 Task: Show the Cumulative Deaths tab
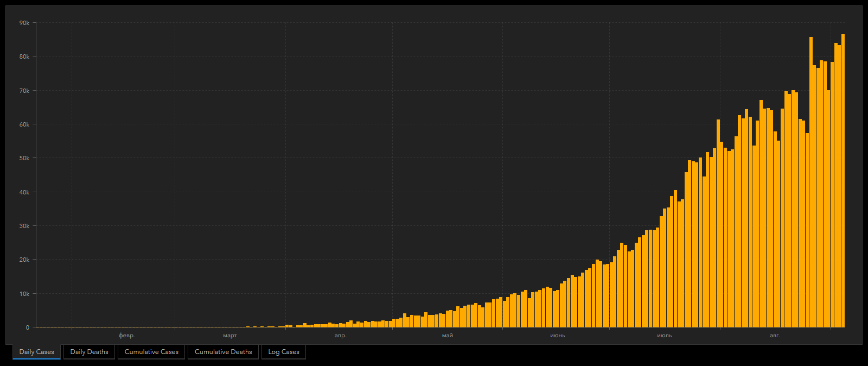(x=223, y=352)
